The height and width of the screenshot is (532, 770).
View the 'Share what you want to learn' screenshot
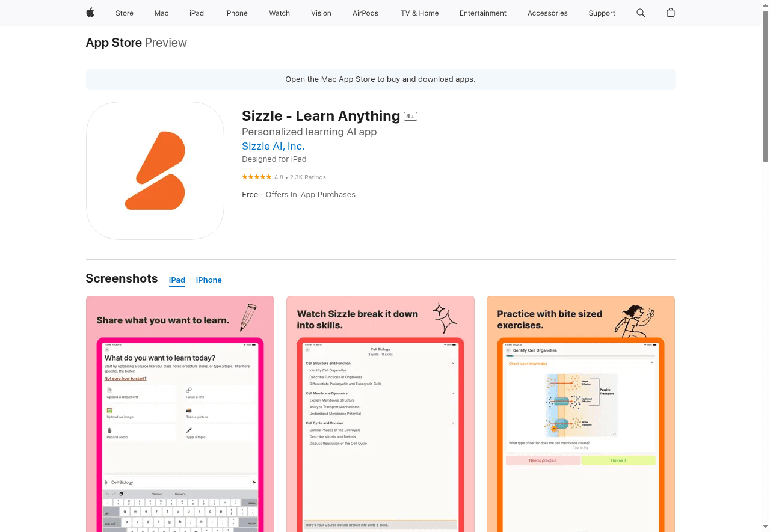[180, 414]
